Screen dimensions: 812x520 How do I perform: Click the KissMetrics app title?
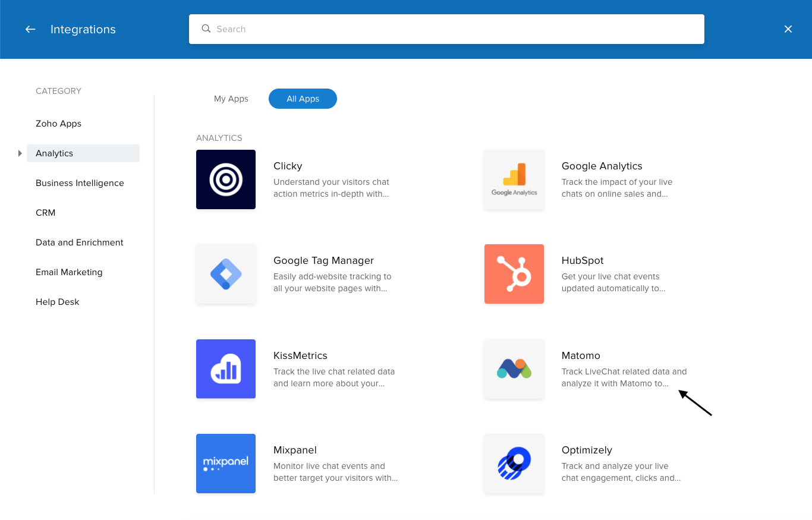coord(300,355)
